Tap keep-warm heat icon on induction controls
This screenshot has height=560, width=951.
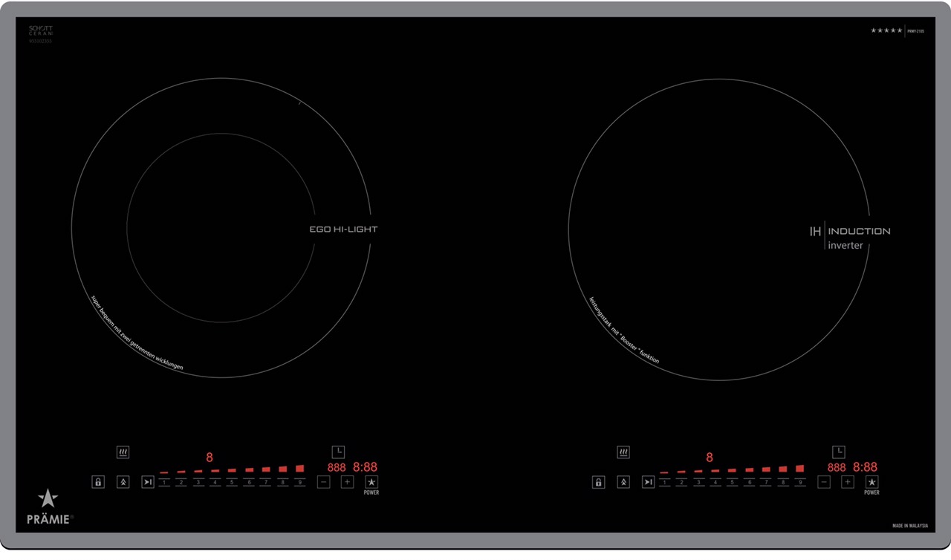click(x=623, y=452)
